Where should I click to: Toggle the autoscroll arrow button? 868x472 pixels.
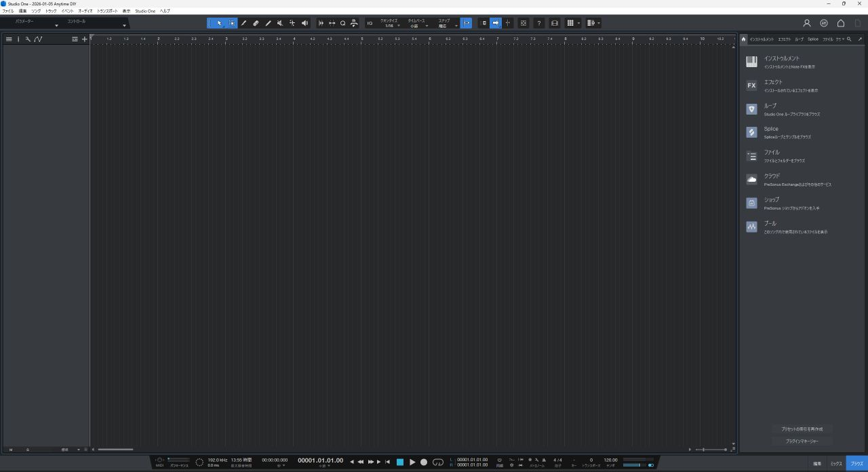click(x=496, y=23)
